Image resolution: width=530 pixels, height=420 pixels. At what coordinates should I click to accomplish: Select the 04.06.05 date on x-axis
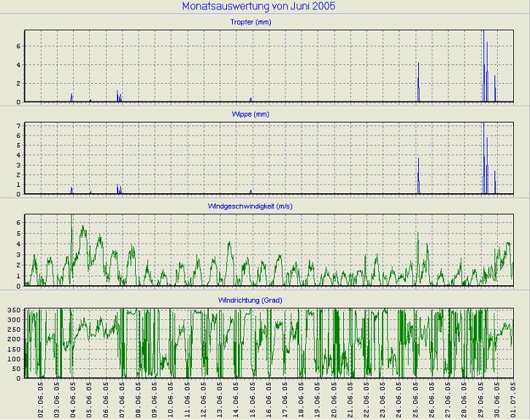click(73, 397)
